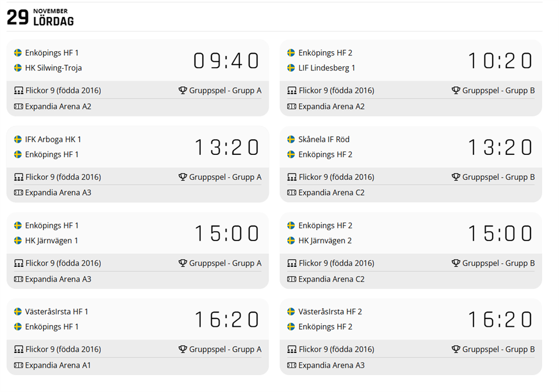Click the HK Silwing-Troja team name
Image resolution: width=559 pixels, height=392 pixels.
(x=53, y=68)
